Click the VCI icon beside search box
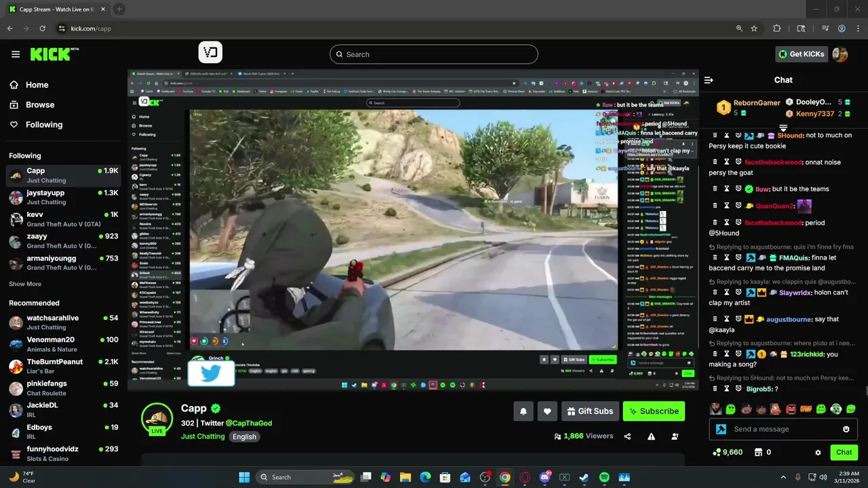The height and width of the screenshot is (488, 868). point(210,53)
